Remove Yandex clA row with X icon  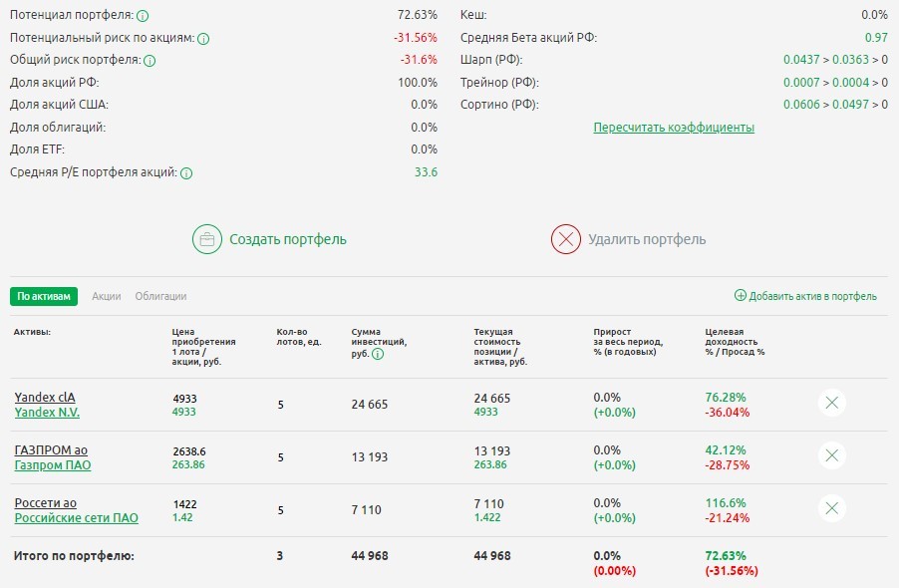(832, 403)
